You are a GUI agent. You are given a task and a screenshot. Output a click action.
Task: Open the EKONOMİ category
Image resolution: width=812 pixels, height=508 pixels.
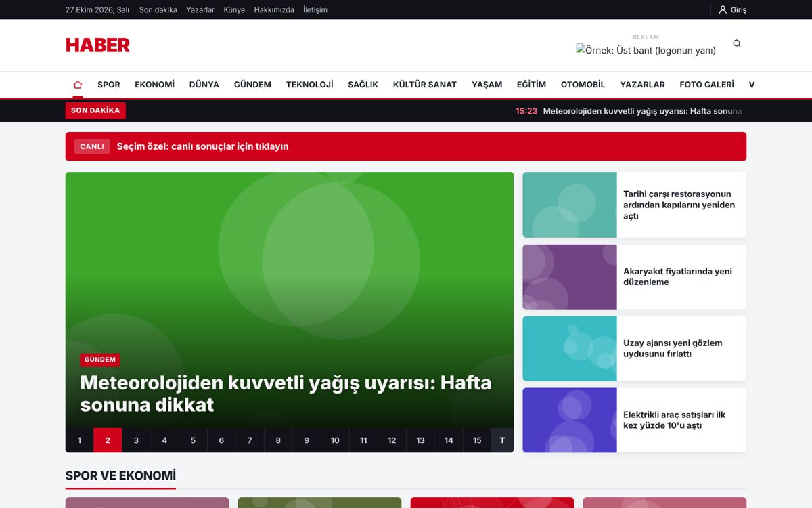tap(154, 85)
